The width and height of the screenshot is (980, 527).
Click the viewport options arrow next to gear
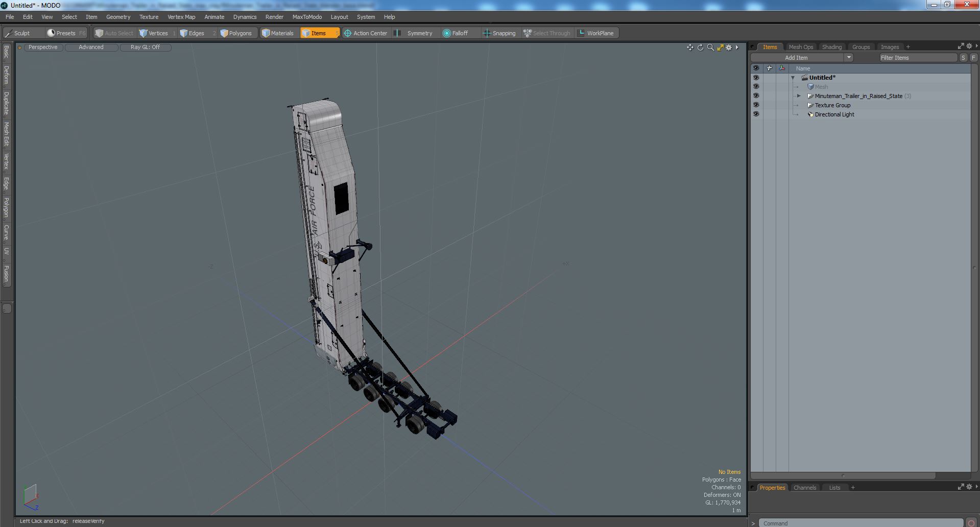tap(737, 47)
